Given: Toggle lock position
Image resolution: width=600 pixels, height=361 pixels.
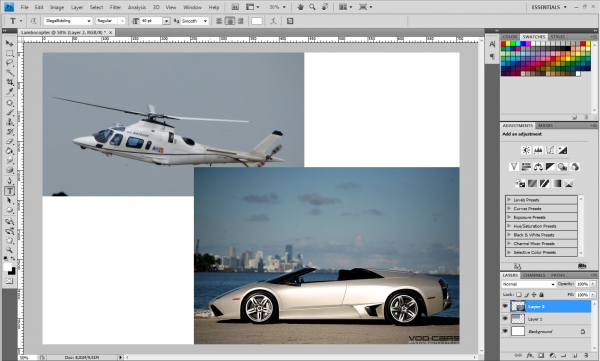Looking at the screenshot, I should tap(534, 295).
